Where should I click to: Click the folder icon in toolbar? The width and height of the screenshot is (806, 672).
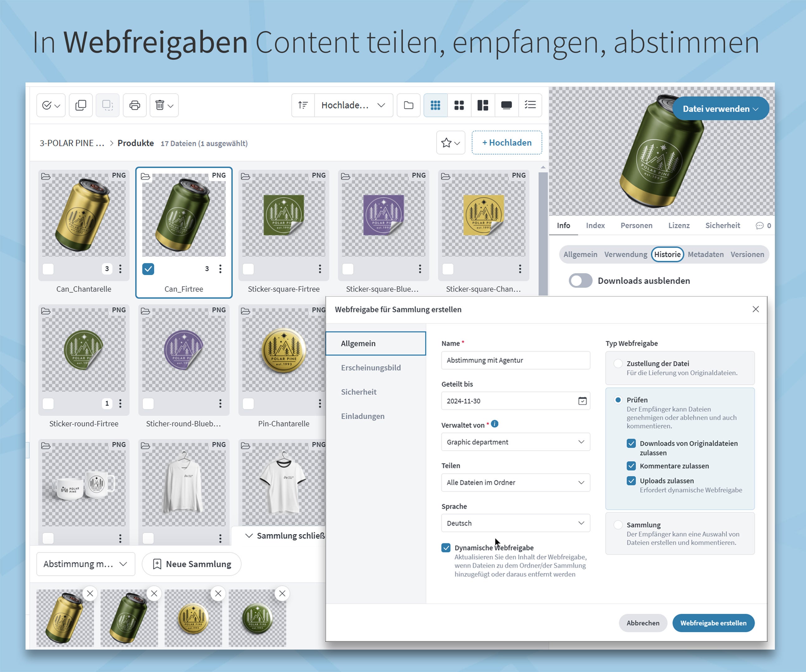(409, 105)
